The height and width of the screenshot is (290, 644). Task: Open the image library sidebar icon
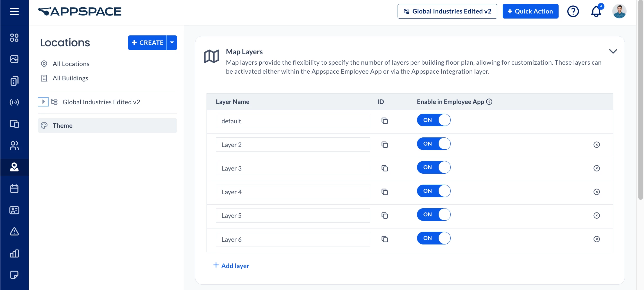pyautogui.click(x=14, y=59)
